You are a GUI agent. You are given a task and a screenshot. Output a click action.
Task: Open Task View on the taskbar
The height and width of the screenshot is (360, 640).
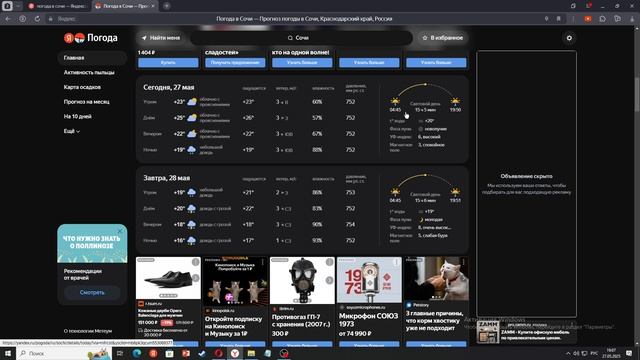(x=120, y=353)
